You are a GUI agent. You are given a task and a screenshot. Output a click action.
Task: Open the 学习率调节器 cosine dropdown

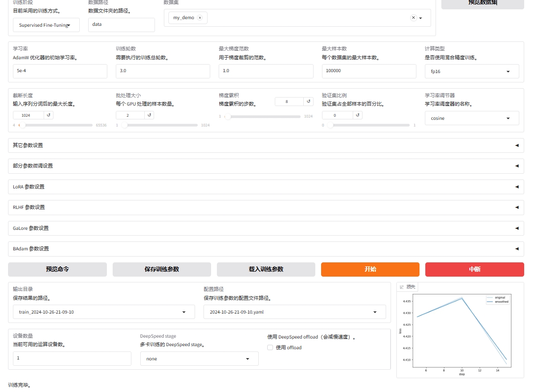coord(472,118)
